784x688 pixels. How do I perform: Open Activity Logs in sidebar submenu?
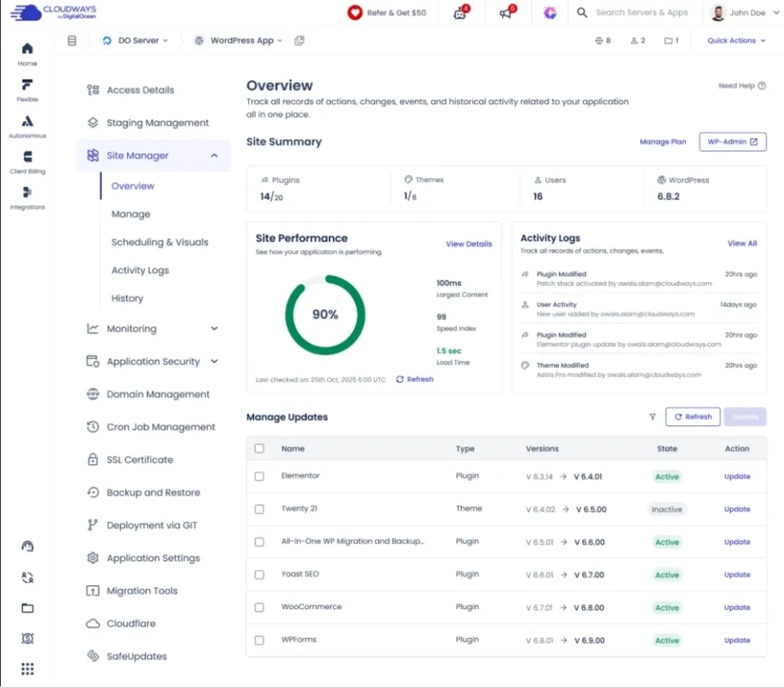tap(140, 270)
